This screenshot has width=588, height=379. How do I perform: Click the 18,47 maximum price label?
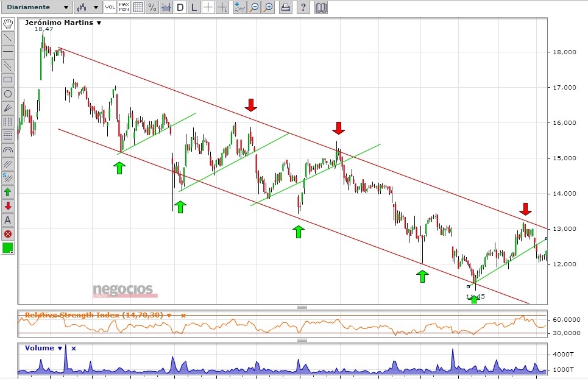click(44, 29)
